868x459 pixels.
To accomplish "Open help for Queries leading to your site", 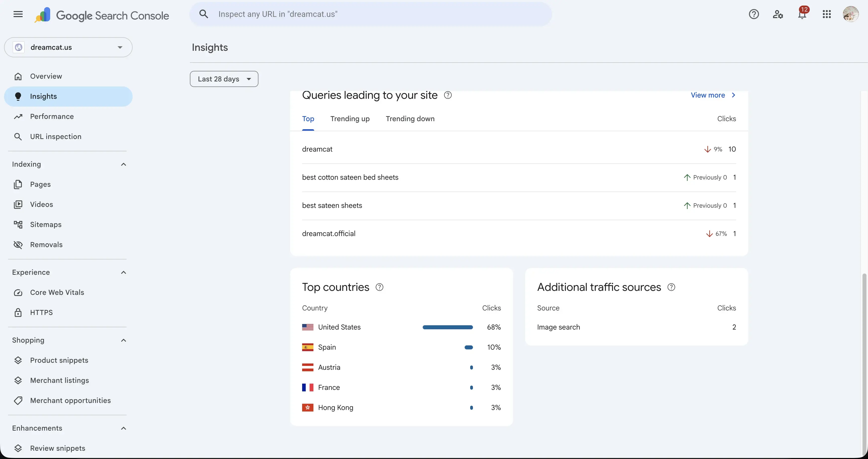I will coord(448,95).
